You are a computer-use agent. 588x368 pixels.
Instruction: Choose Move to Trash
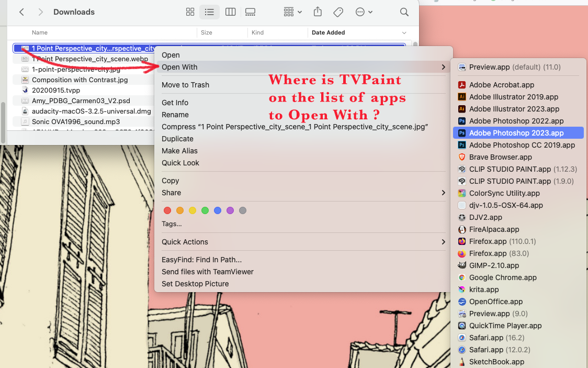[185, 85]
